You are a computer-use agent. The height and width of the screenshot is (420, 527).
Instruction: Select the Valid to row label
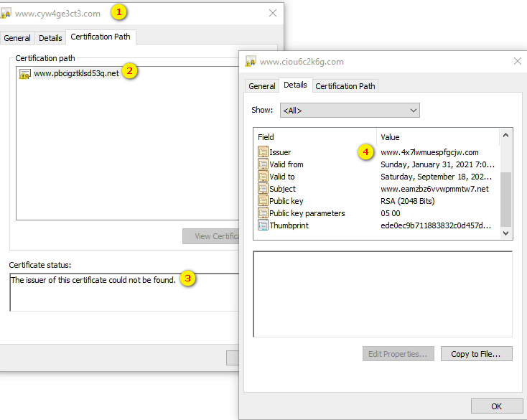coord(282,177)
